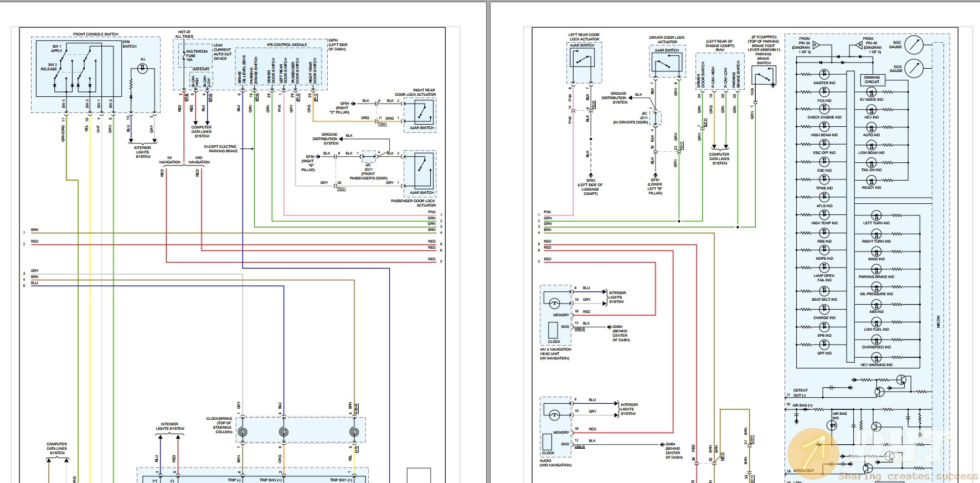Click the "TRIP SW1 (+)" label

tap(341, 480)
